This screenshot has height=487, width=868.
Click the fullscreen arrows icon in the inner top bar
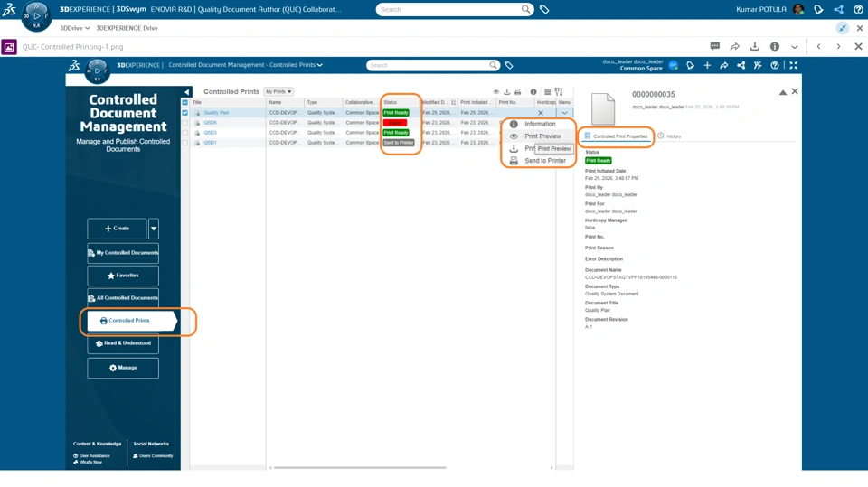[x=793, y=65]
